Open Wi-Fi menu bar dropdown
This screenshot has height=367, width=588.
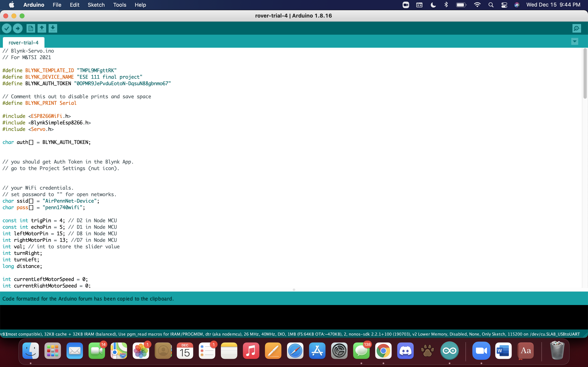477,5
